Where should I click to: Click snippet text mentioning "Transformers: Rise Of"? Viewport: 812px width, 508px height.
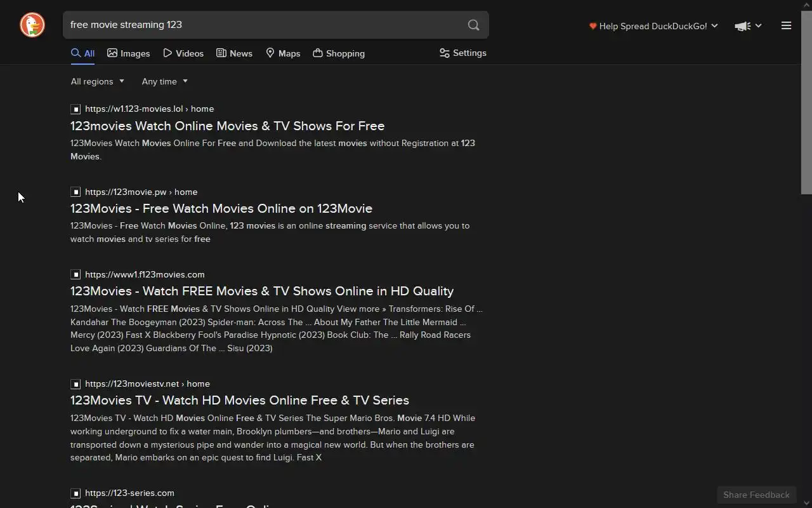coord(277,328)
